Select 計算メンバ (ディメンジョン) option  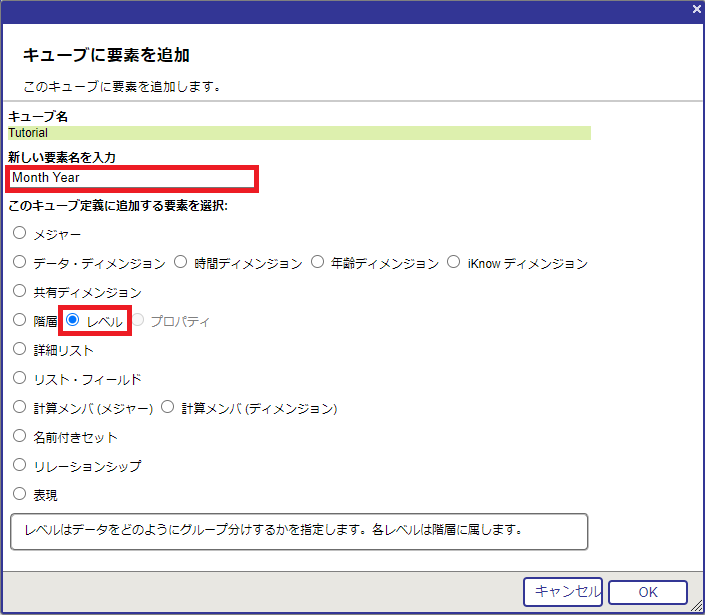pos(168,408)
